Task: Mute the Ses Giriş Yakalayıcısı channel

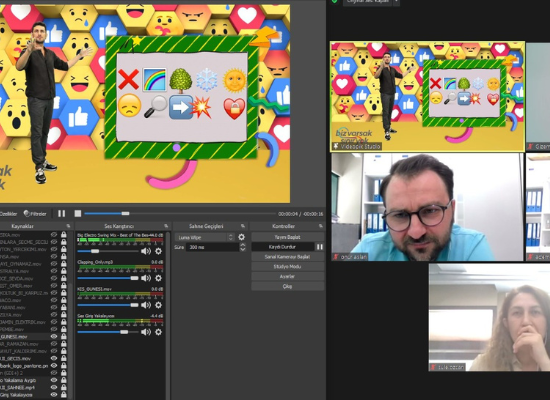Action: [146, 332]
